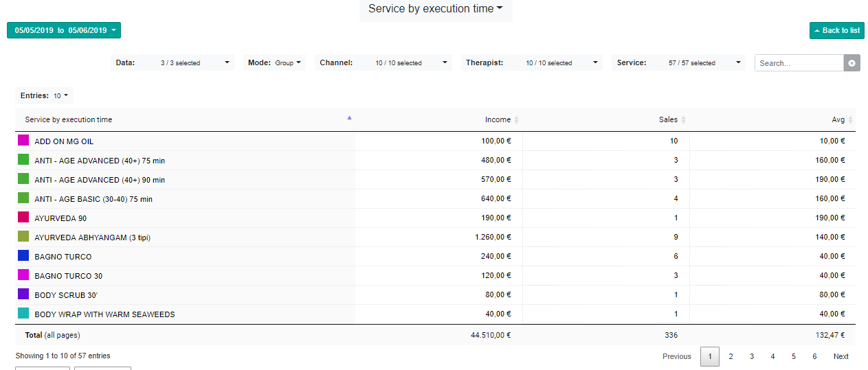Open the date range dropdown
This screenshot has width=868, height=370.
[x=64, y=30]
